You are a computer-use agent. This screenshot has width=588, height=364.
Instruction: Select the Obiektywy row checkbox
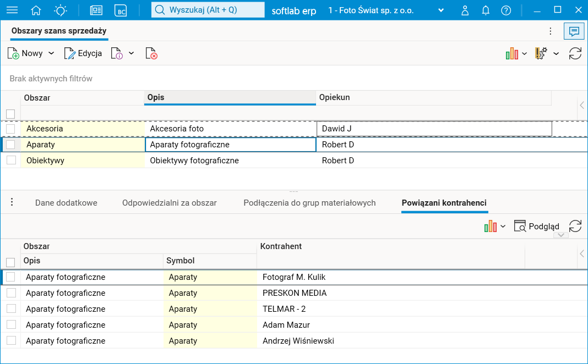click(x=10, y=161)
